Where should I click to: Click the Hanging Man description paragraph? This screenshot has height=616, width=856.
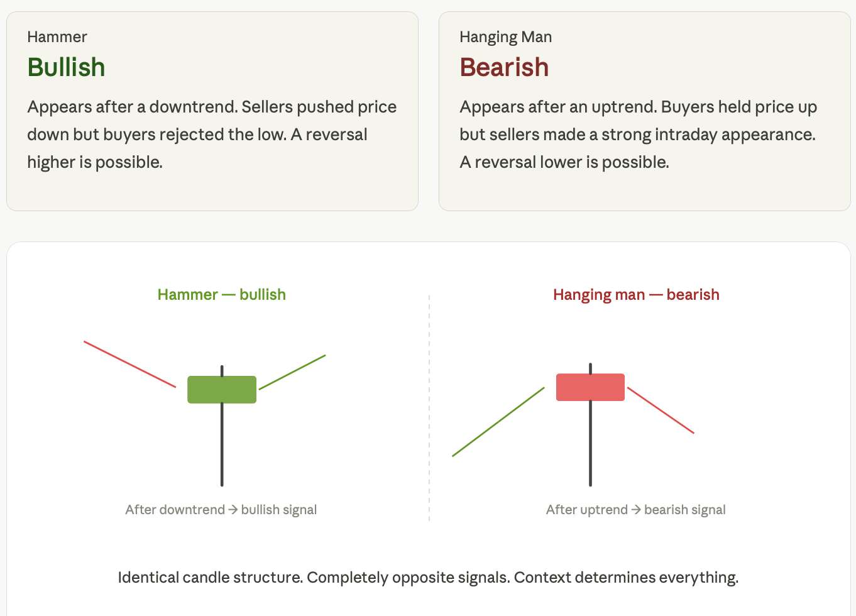(638, 135)
